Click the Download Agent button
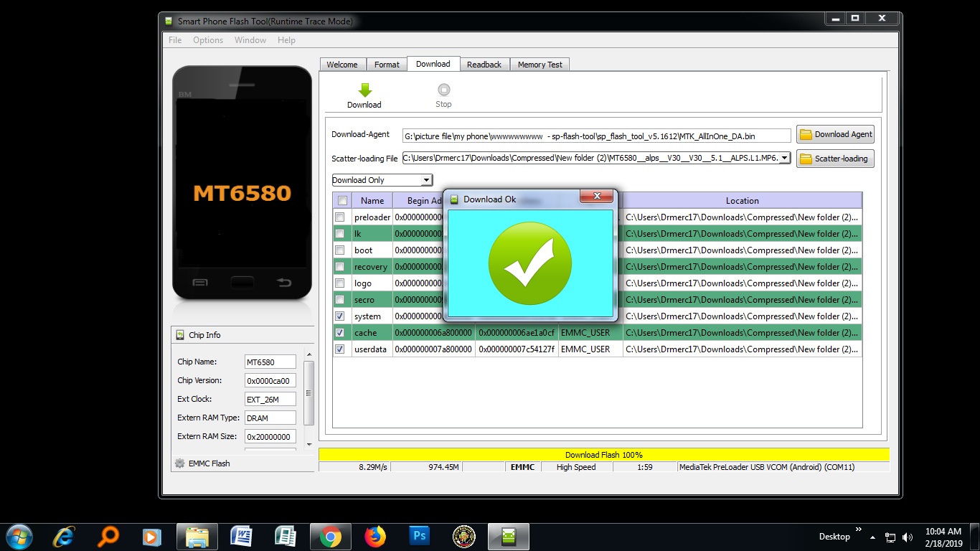The width and height of the screenshot is (980, 551). click(x=835, y=134)
